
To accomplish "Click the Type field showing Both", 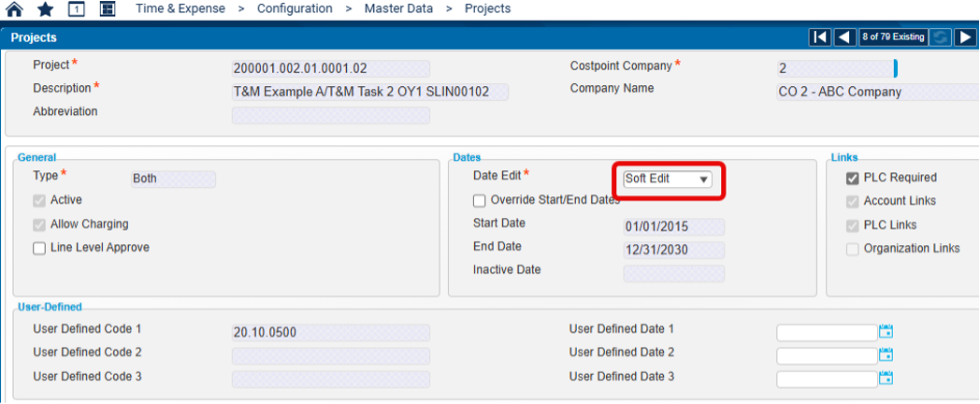I will click(x=173, y=180).
